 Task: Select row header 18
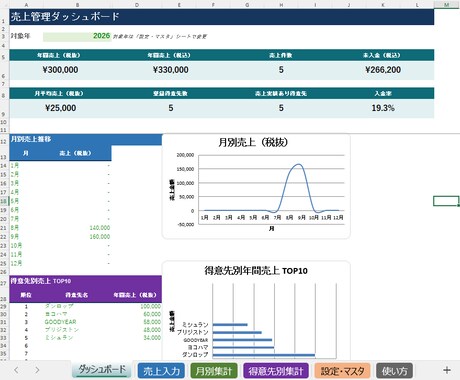pos(4,201)
